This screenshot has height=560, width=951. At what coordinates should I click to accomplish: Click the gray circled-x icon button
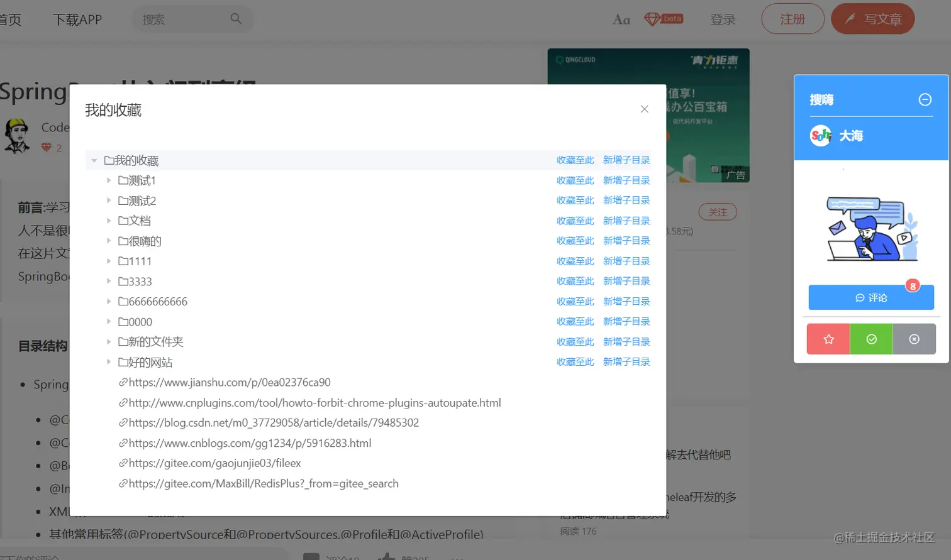(x=915, y=339)
